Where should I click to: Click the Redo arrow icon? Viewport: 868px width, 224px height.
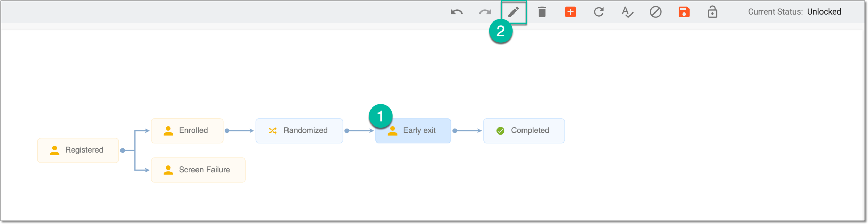click(x=485, y=12)
